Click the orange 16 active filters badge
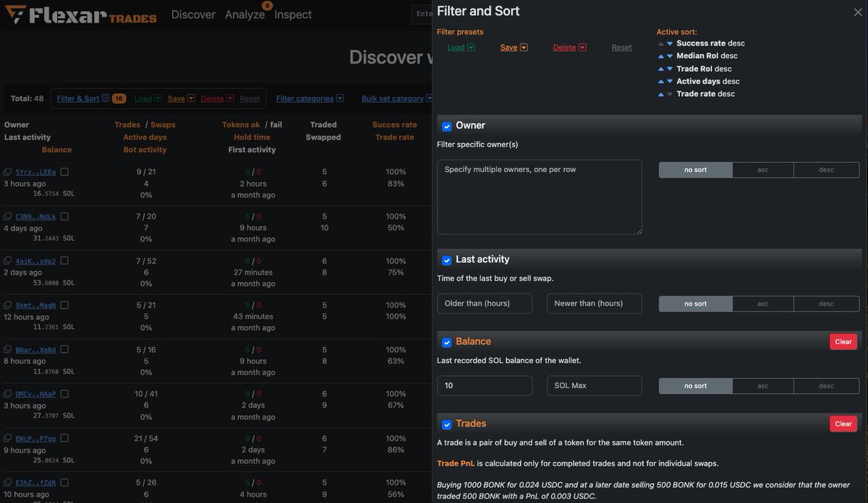The width and height of the screenshot is (868, 503). 119,98
